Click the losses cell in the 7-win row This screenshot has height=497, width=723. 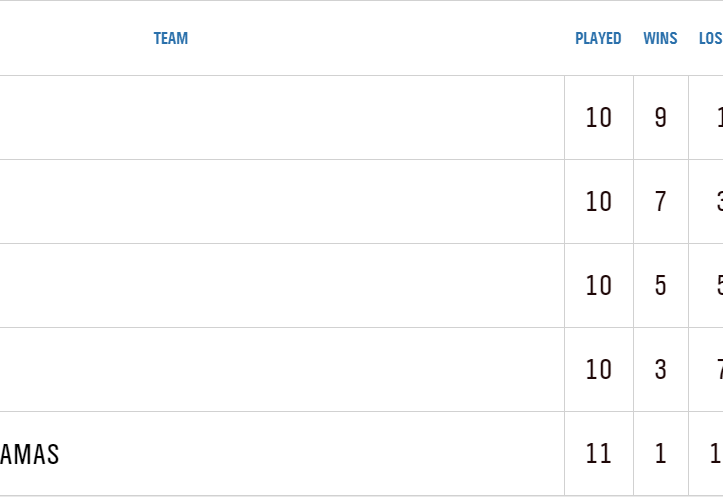(712, 201)
